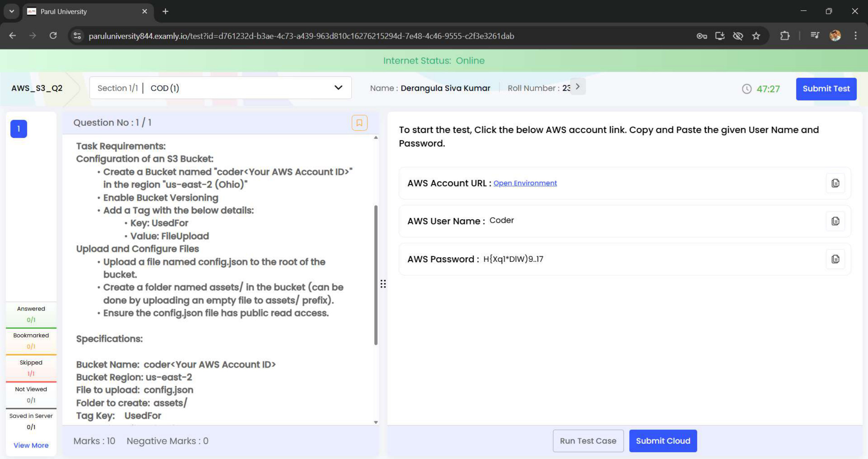The image size is (868, 459).
Task: Select the Parul University browser tab
Action: click(x=88, y=12)
